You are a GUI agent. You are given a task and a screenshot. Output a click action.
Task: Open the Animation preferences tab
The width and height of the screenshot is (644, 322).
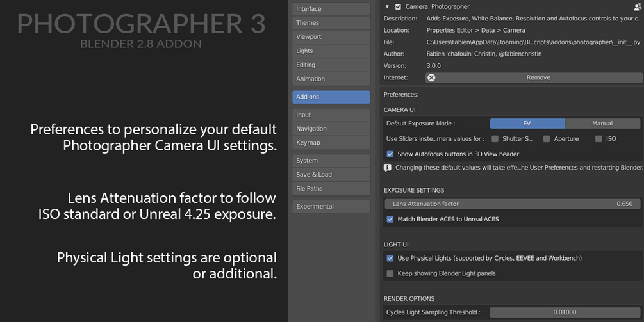331,79
